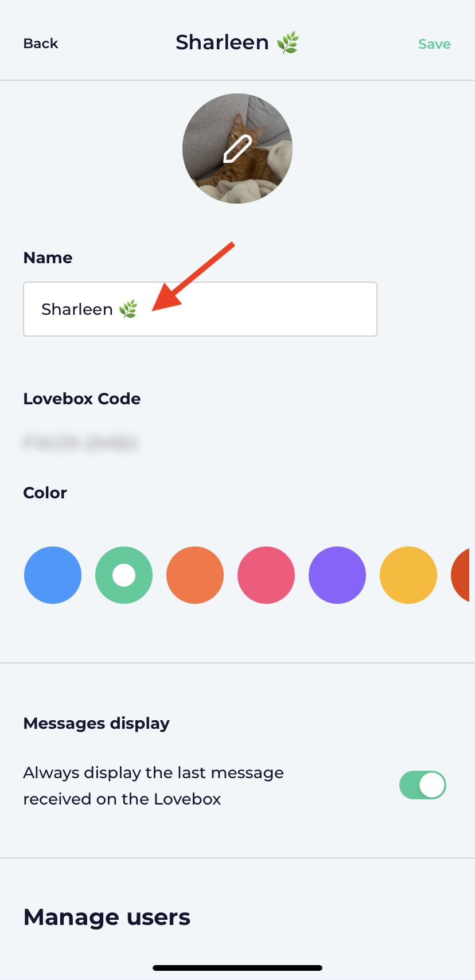Select the blue color swatch
This screenshot has height=980, width=475.
coord(53,575)
